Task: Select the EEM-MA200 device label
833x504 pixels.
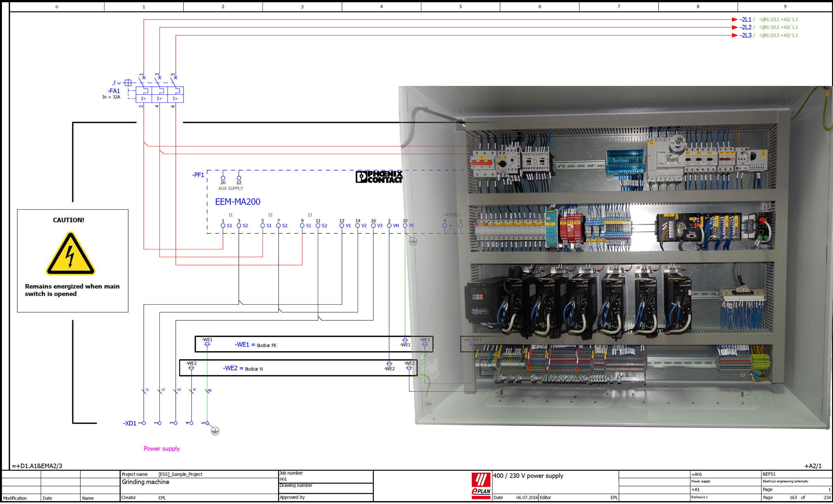Action: click(238, 202)
